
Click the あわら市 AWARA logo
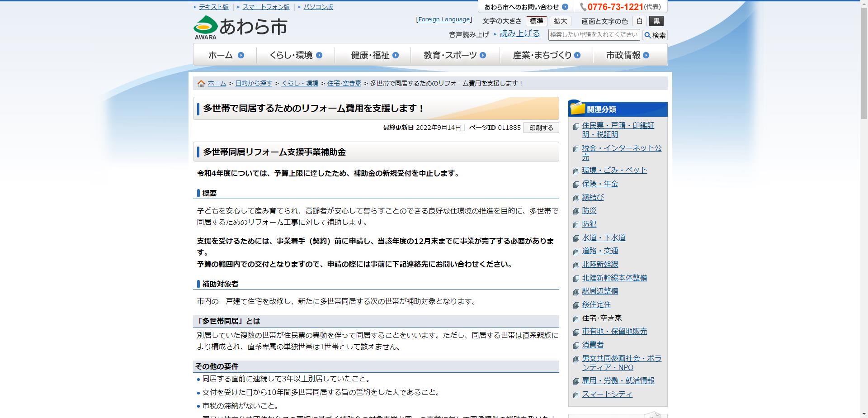240,28
